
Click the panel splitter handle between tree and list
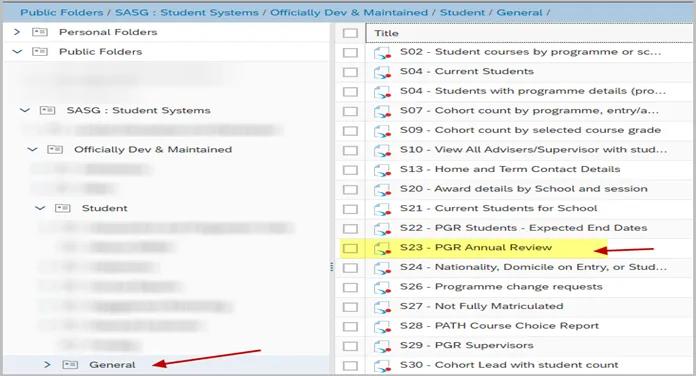pyautogui.click(x=332, y=267)
